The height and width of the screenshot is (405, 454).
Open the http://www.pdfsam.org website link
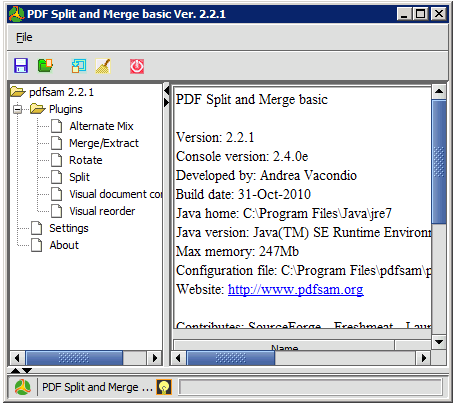click(296, 289)
